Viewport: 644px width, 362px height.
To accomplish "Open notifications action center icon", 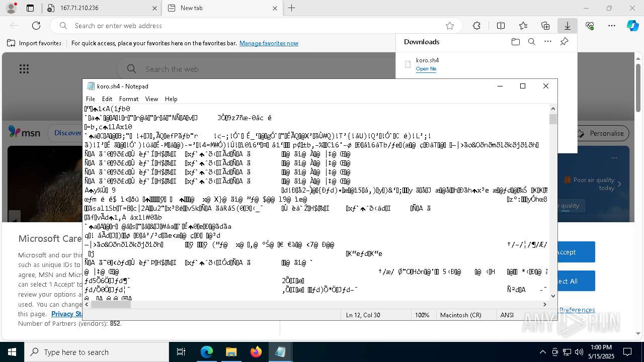I will coord(627,352).
